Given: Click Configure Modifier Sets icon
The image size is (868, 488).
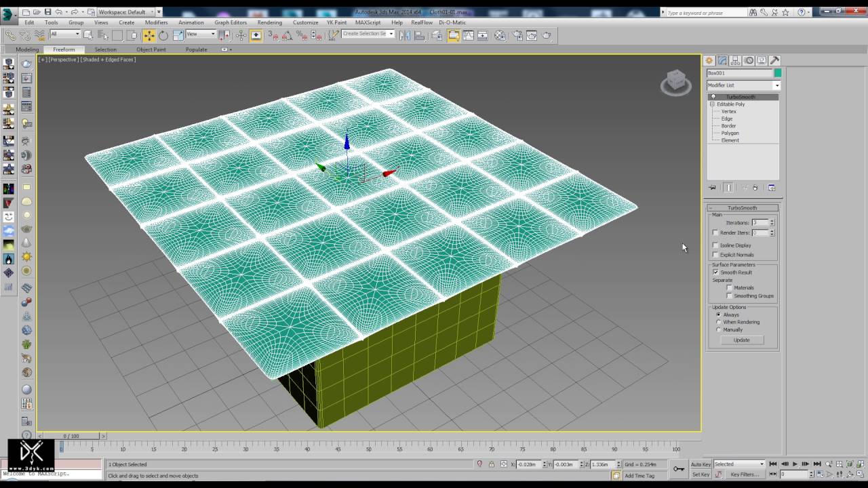Looking at the screenshot, I should [x=771, y=188].
